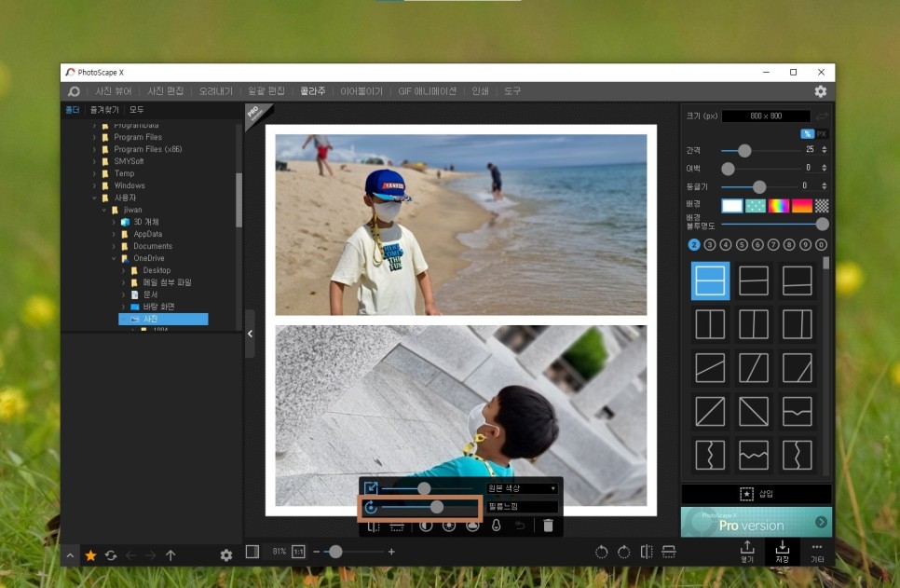Viewport: 900px width, 588px height.
Task: Click the swap size arrows icon
Action: tap(822, 116)
